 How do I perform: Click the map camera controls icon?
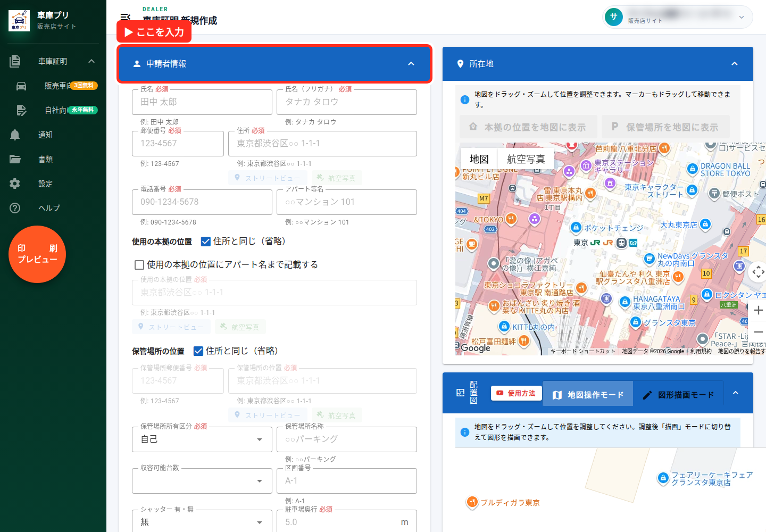(759, 272)
